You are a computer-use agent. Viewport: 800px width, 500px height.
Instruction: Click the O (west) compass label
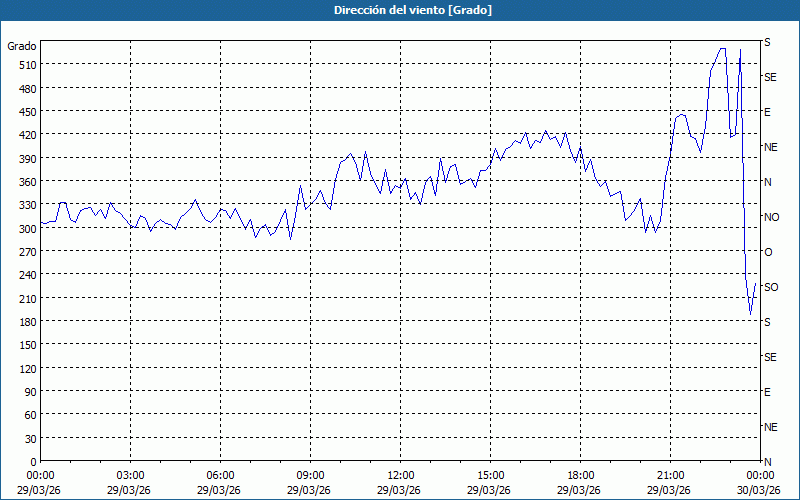[768, 252]
